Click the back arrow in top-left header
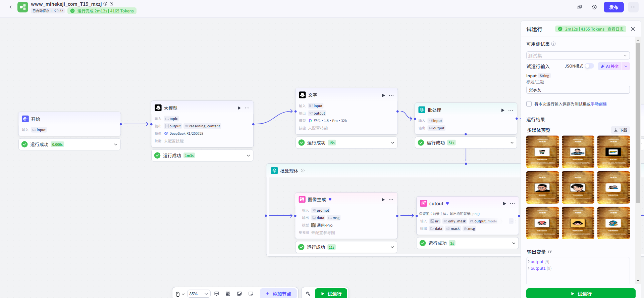This screenshot has width=644, height=298. (10, 7)
